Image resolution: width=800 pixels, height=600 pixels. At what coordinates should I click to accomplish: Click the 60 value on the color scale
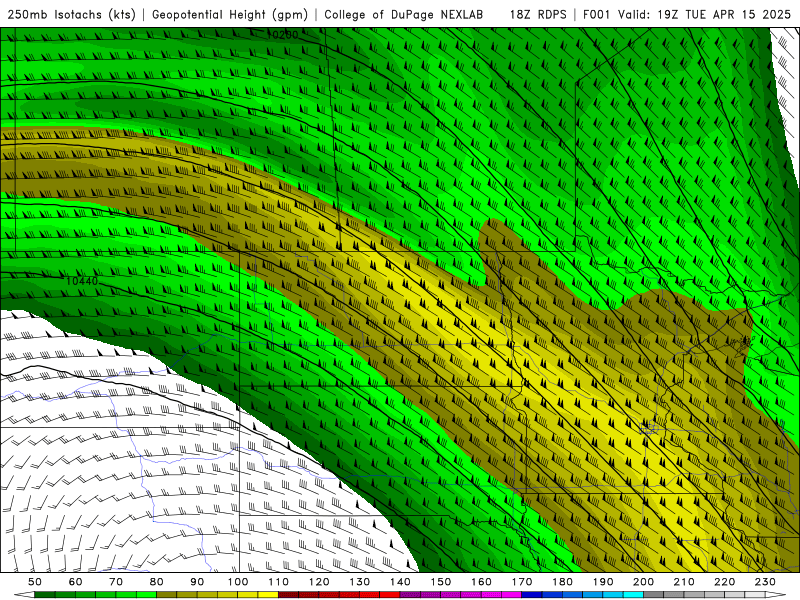(76, 582)
